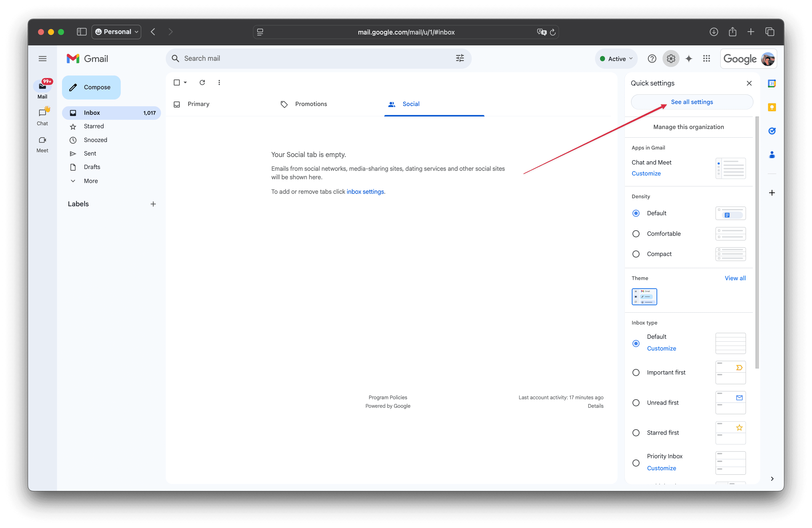Select the Starred first inbox type

point(635,432)
